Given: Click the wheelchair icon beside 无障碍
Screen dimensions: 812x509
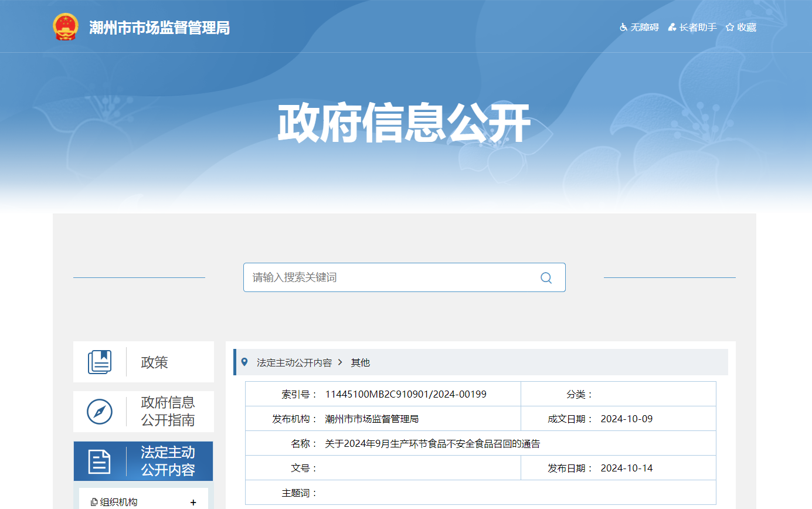Looking at the screenshot, I should 623,27.
